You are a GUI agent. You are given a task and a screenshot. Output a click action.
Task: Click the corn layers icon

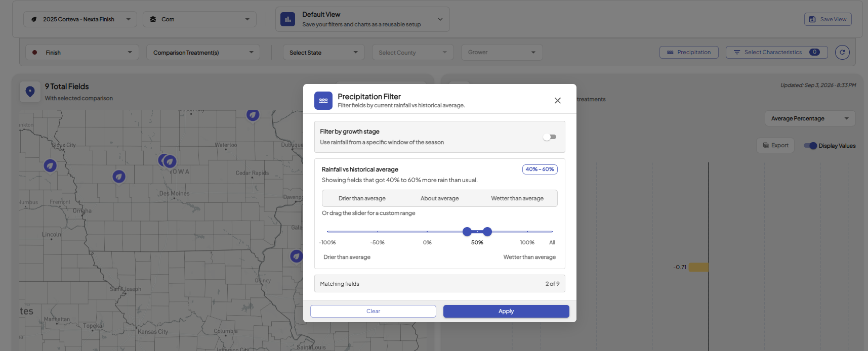coord(153,19)
